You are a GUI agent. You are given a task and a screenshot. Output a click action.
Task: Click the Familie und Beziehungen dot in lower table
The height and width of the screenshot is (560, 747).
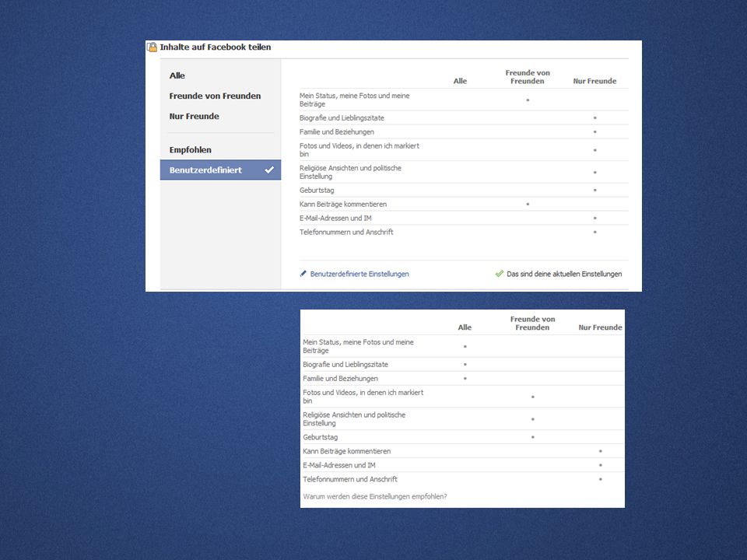click(465, 379)
